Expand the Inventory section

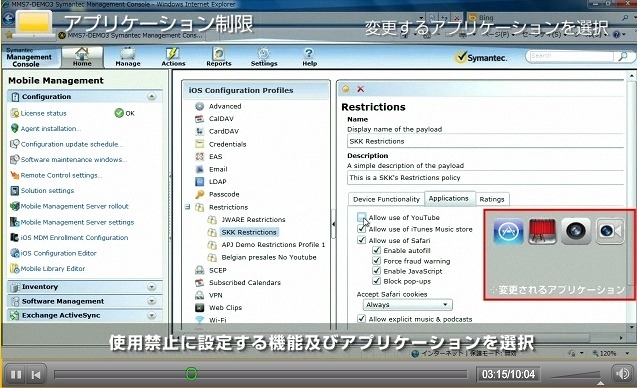[x=152, y=287]
